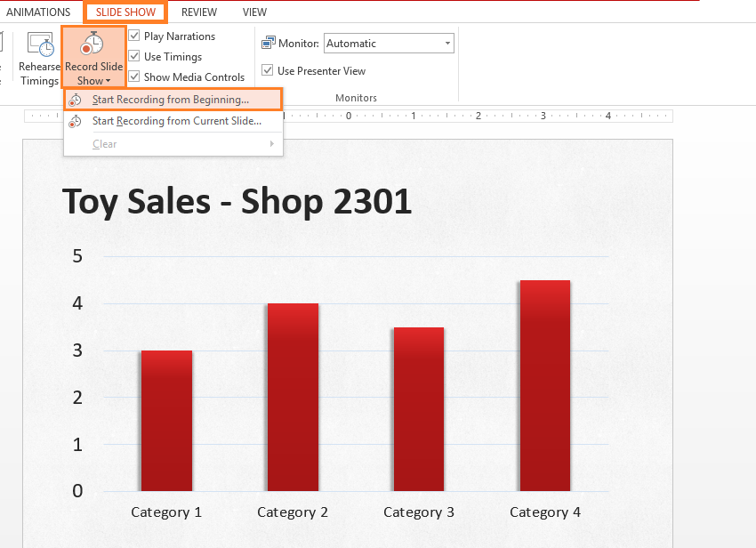756x548 pixels.
Task: Click the value 0 on vertical axis
Action: [77, 491]
